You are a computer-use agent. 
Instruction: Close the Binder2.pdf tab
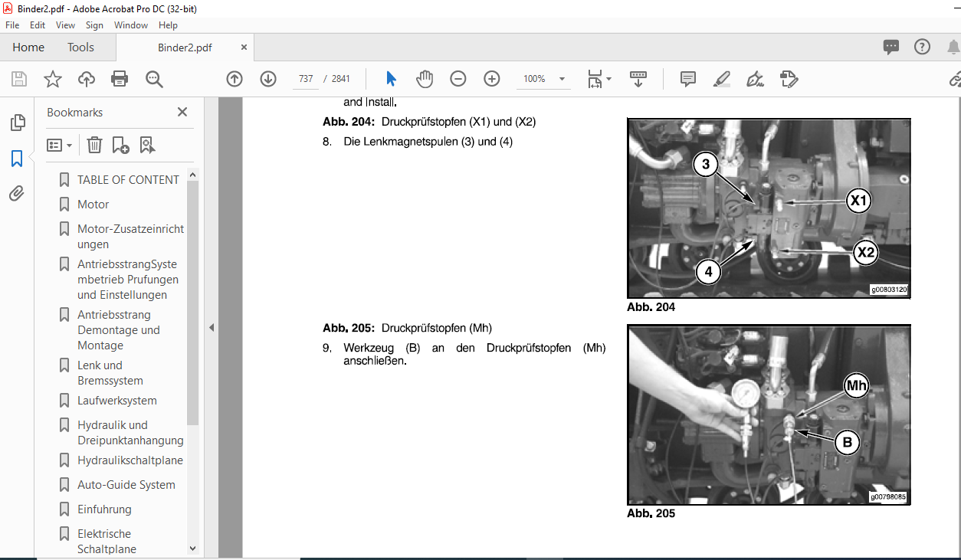coord(244,47)
